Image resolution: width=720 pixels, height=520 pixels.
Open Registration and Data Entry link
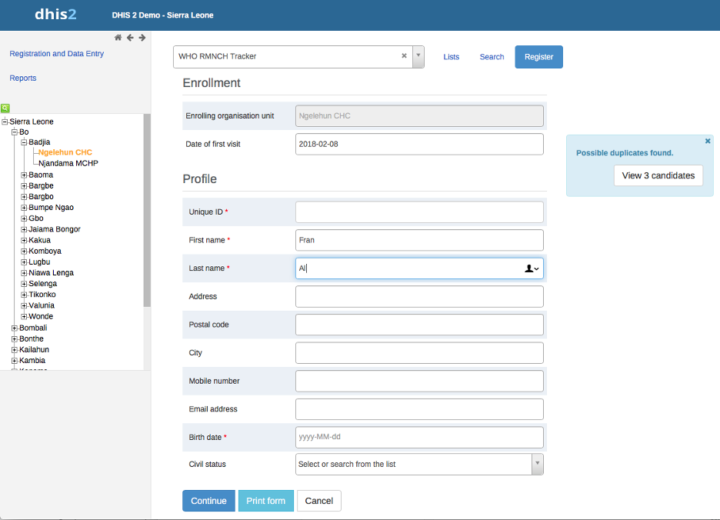coord(56,54)
